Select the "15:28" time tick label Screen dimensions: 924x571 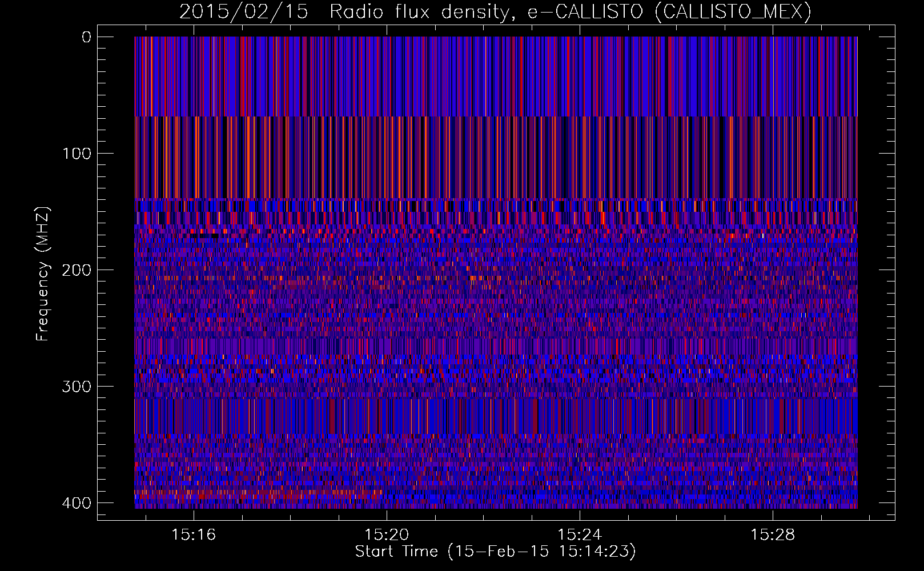[773, 535]
